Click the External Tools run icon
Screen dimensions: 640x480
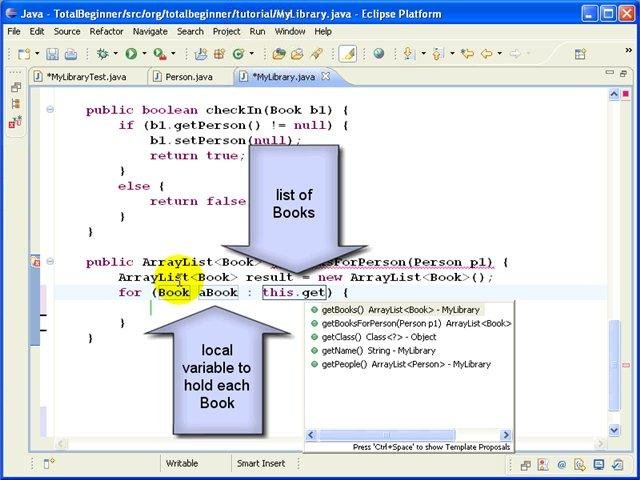(160, 54)
